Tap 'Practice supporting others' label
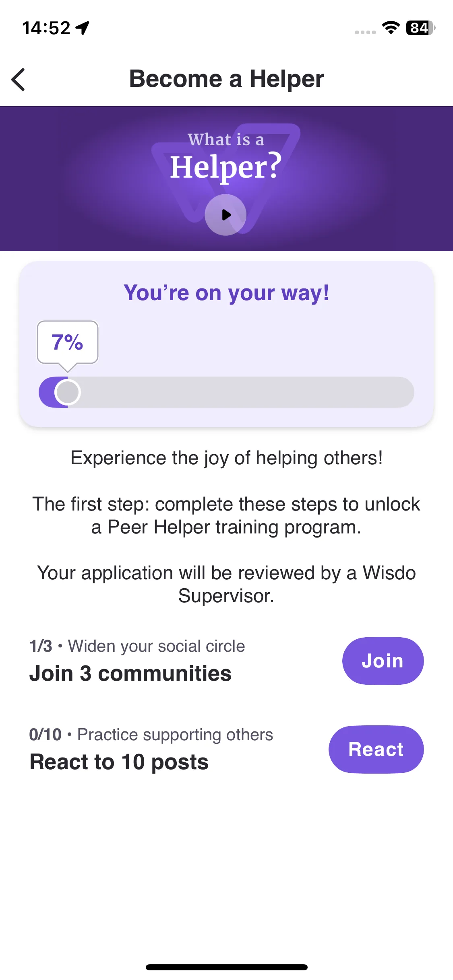 [175, 735]
